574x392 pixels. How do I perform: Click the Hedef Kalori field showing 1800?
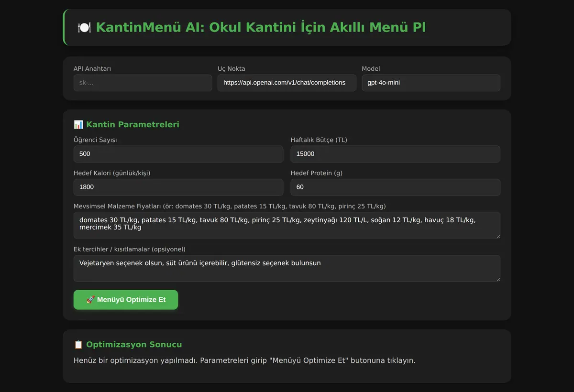pyautogui.click(x=178, y=187)
